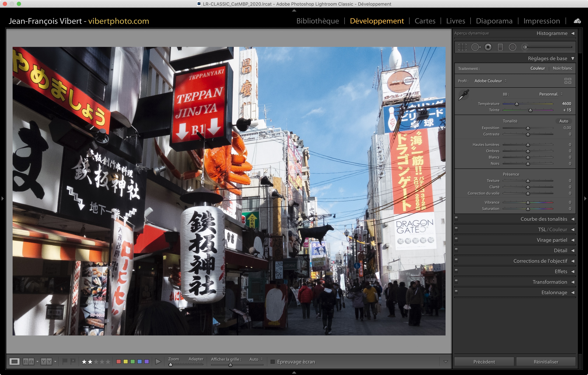This screenshot has width=588, height=375.
Task: Click the cloud sync status icon
Action: click(577, 21)
